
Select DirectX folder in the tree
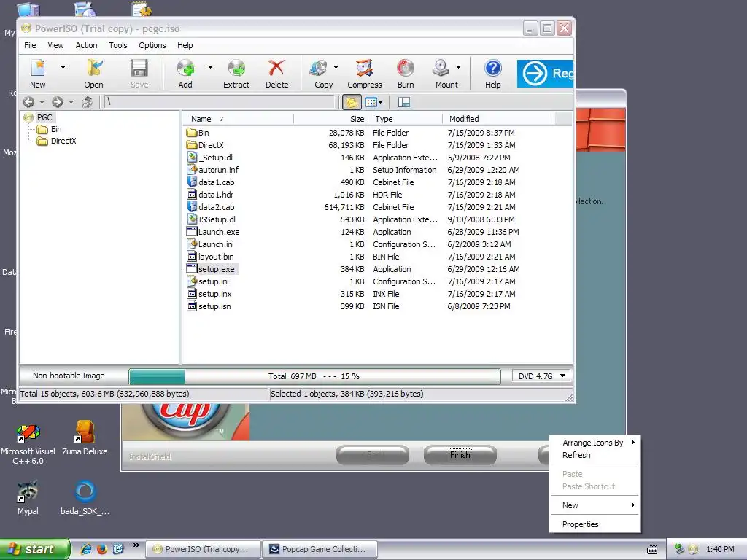63,141
